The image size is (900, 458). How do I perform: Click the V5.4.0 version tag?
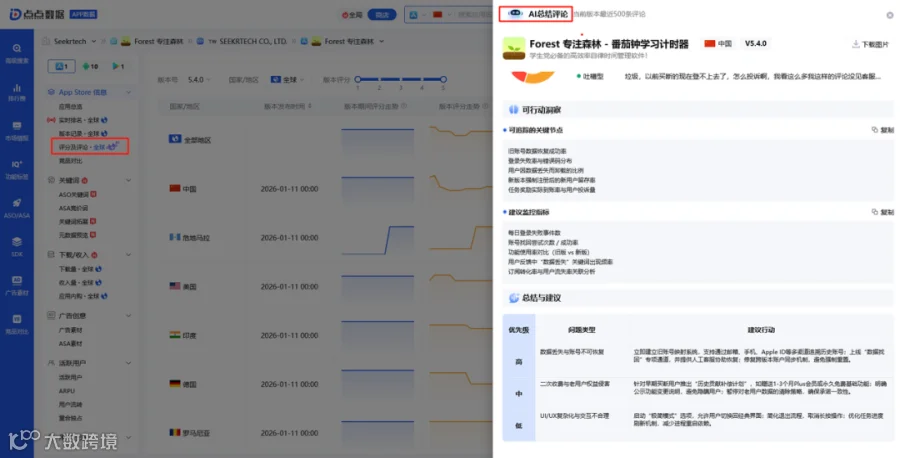(x=755, y=44)
